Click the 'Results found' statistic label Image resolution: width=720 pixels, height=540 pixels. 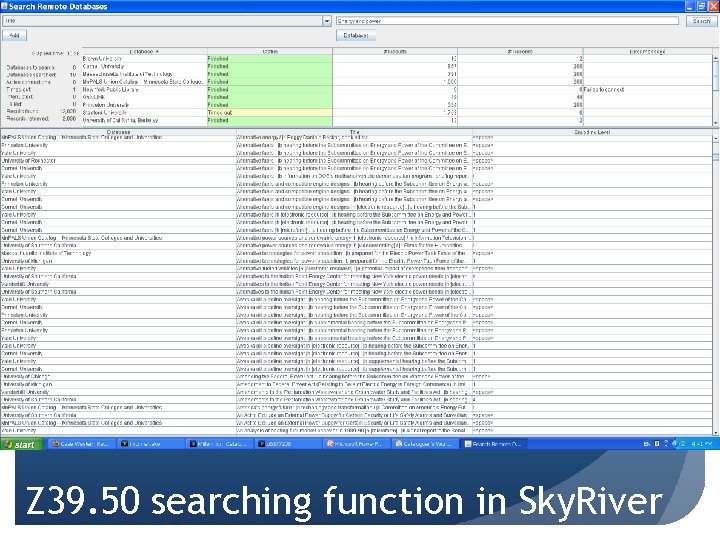[x=22, y=111]
